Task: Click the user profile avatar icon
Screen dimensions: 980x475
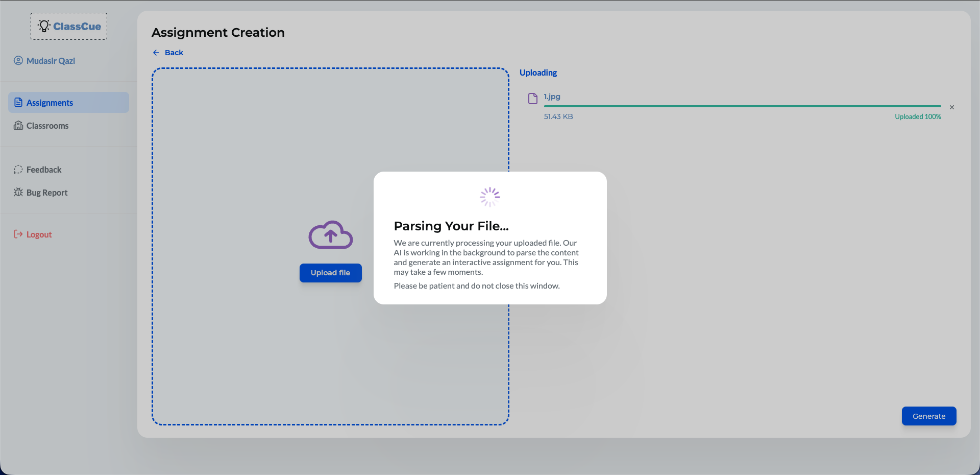Action: pos(18,61)
